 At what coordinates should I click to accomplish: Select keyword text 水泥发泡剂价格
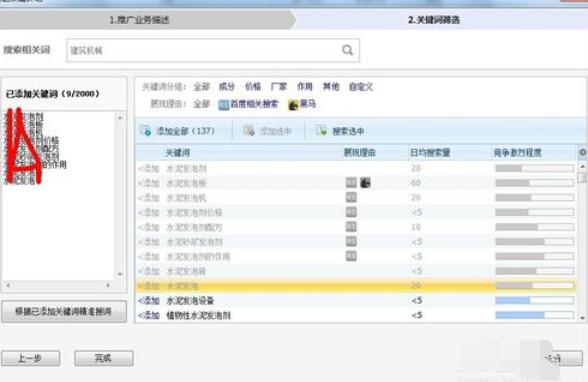[x=194, y=213]
